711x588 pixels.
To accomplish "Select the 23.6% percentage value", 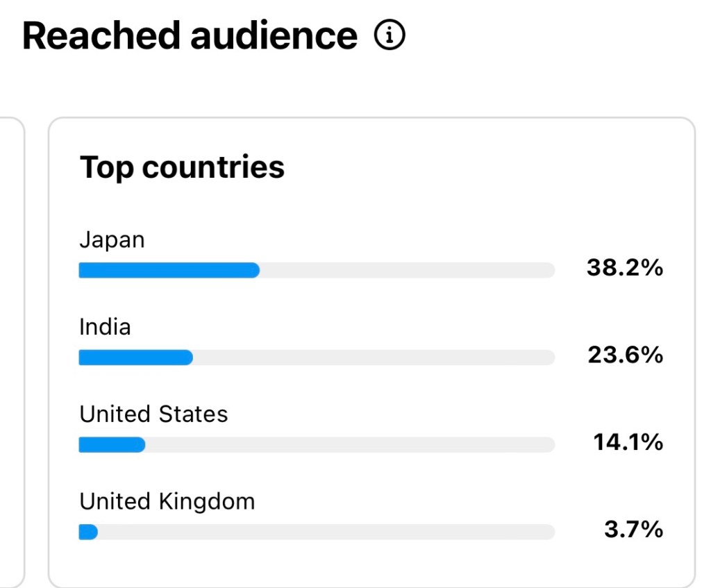I will pyautogui.click(x=625, y=355).
